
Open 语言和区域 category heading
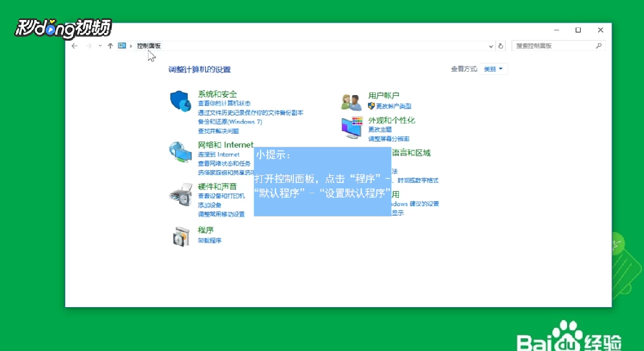(411, 153)
